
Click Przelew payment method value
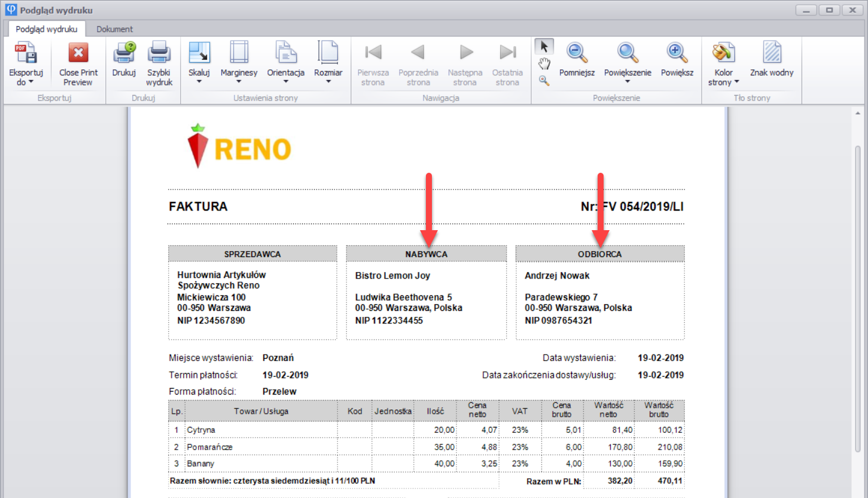pyautogui.click(x=279, y=392)
